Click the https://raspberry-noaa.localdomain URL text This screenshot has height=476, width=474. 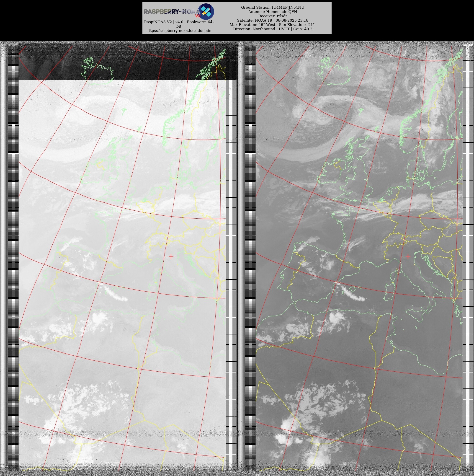(x=179, y=31)
